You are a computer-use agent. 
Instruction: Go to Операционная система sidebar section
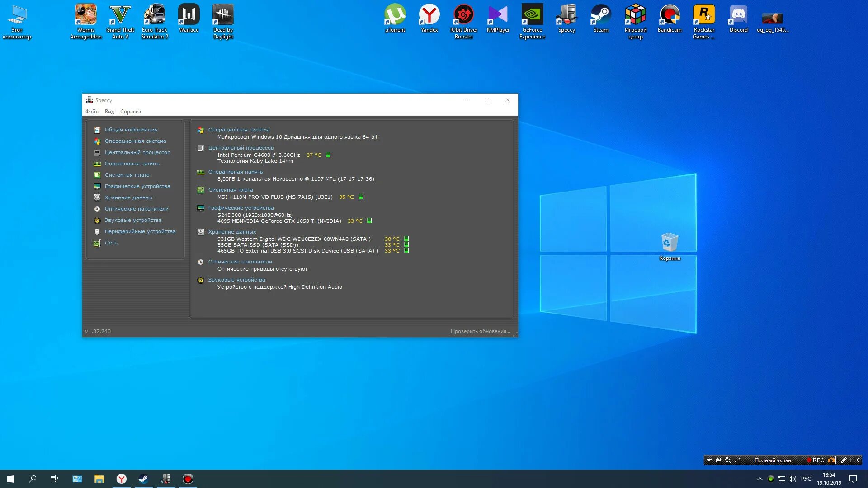136,141
